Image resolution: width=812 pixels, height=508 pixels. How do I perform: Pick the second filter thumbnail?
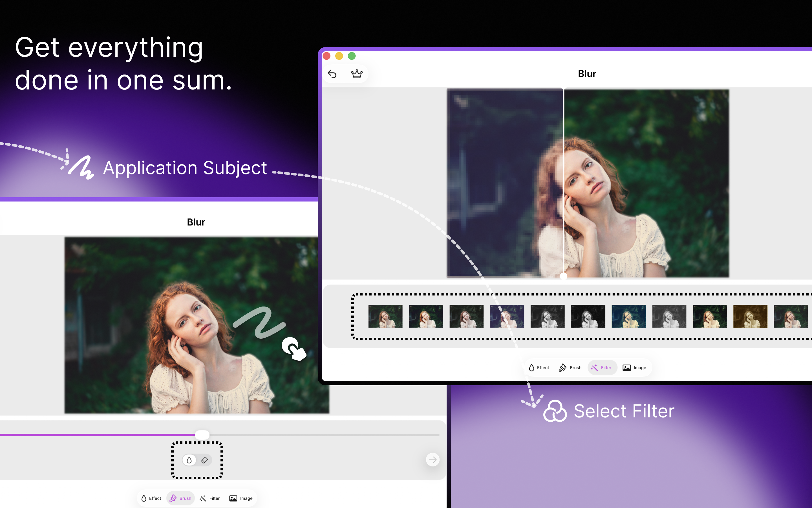[426, 316]
